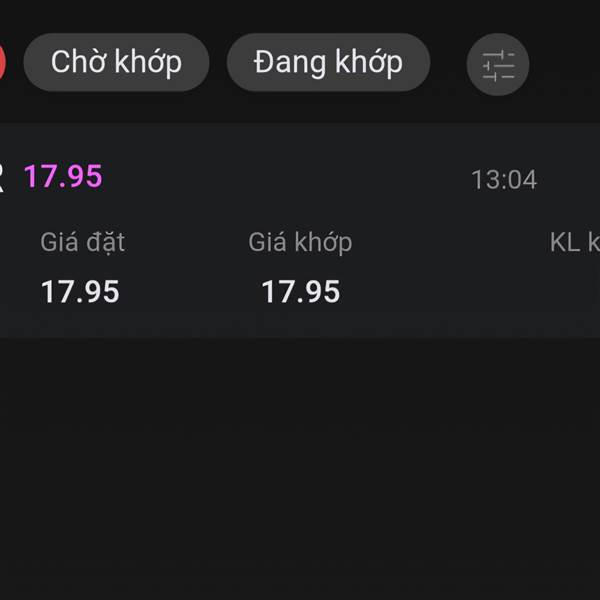
Task: Tap the gap between Chờ khớp and Đang khớp chips
Action: 218,62
